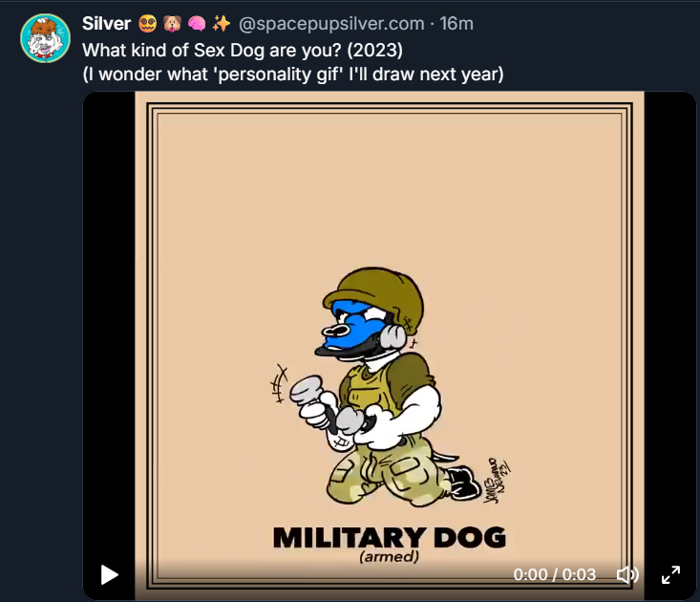Open the @spacepupsilver.com handle link

click(x=331, y=24)
